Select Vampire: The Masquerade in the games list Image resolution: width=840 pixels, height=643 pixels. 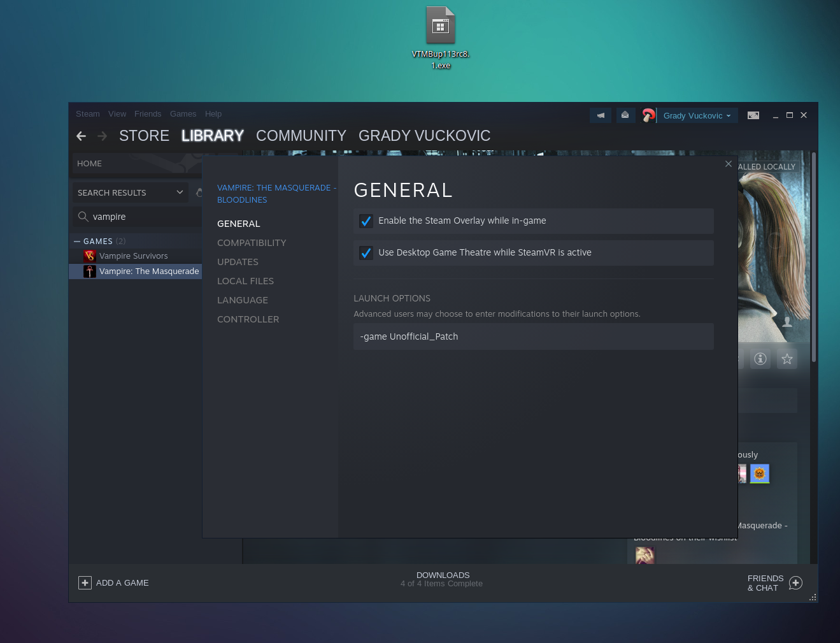point(136,271)
